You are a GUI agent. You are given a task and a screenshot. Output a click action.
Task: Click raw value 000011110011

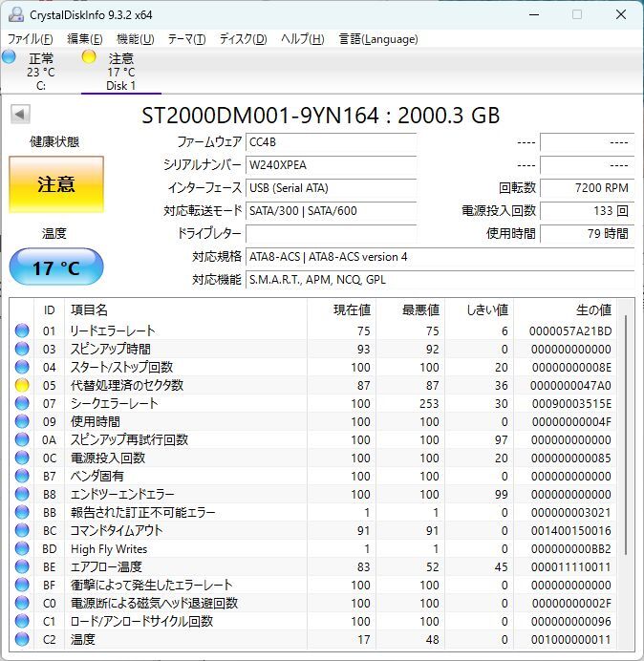click(571, 567)
